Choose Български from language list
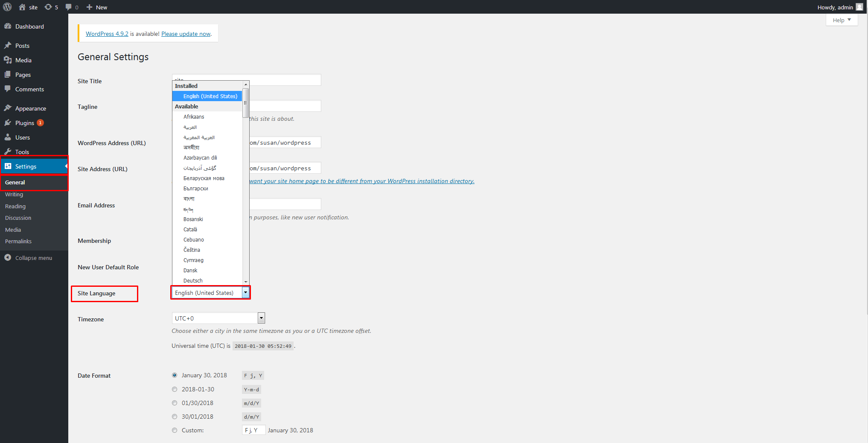Image resolution: width=868 pixels, height=443 pixels. coord(207,188)
